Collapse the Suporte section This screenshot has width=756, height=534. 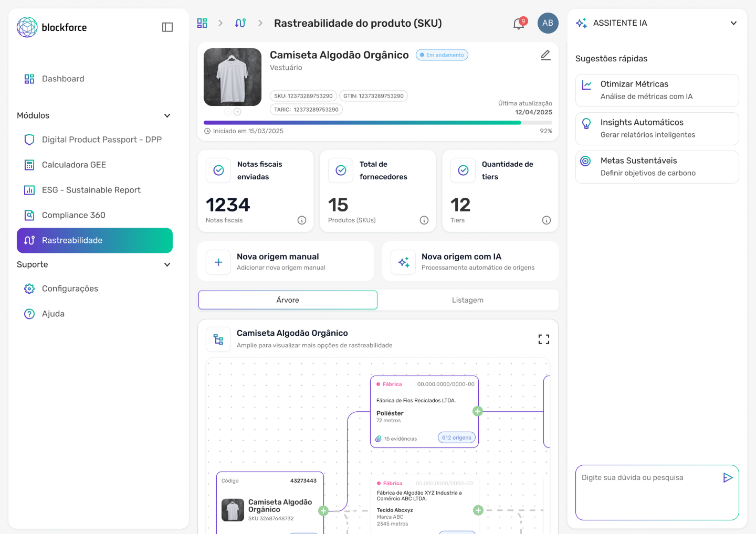tap(167, 264)
